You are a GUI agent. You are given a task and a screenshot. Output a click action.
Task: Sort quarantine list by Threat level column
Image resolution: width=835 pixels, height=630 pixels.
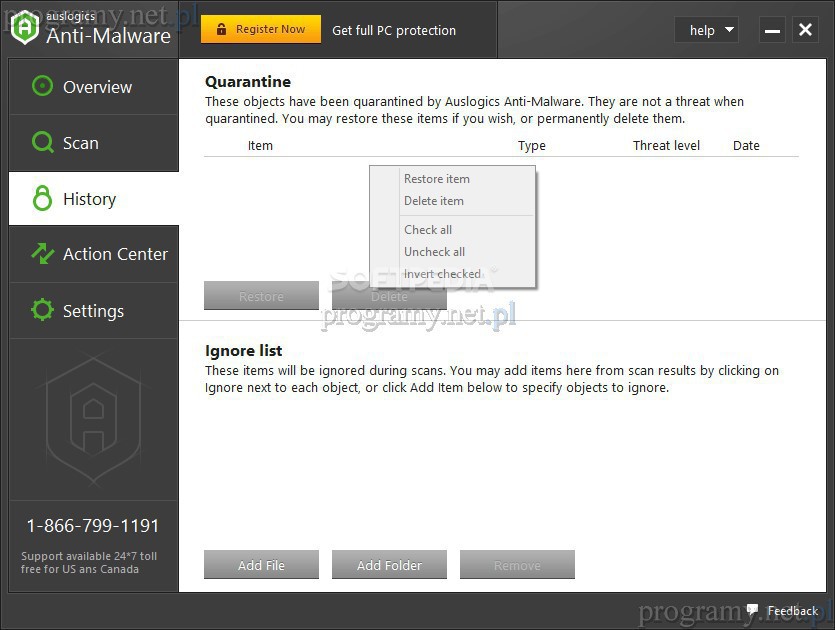(x=666, y=146)
